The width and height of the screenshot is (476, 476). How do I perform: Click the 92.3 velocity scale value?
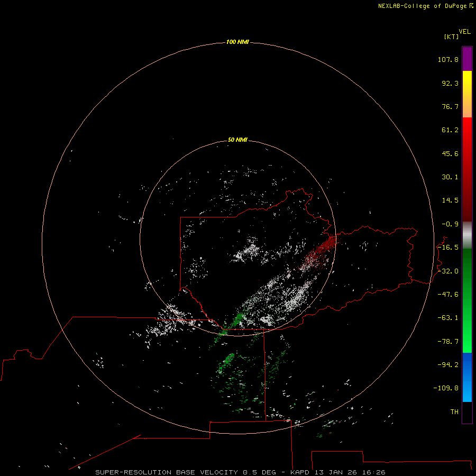[450, 83]
